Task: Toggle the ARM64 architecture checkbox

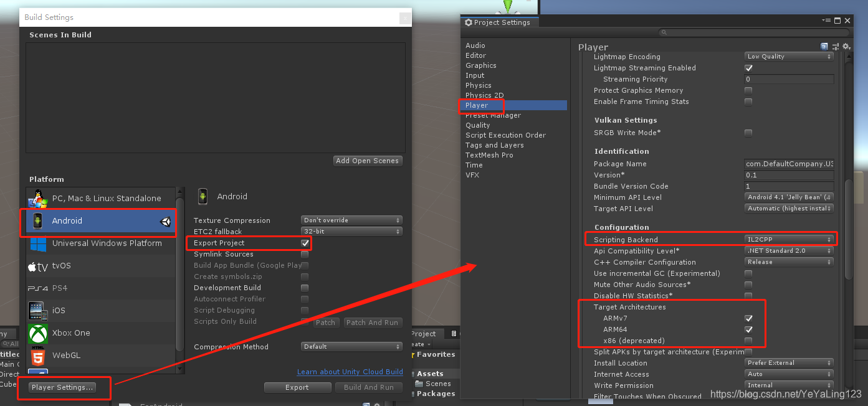Action: point(748,329)
